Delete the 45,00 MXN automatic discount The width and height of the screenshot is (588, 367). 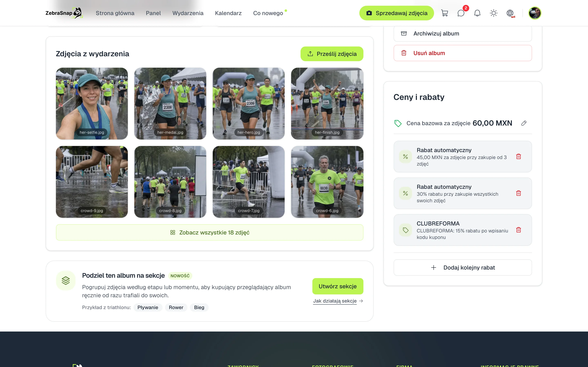click(519, 157)
